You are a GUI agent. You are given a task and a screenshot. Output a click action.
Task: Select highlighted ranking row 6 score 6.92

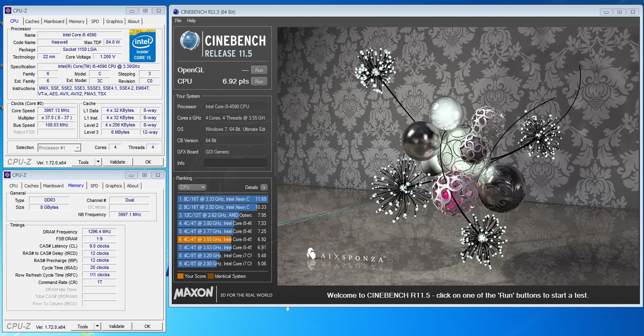click(223, 239)
